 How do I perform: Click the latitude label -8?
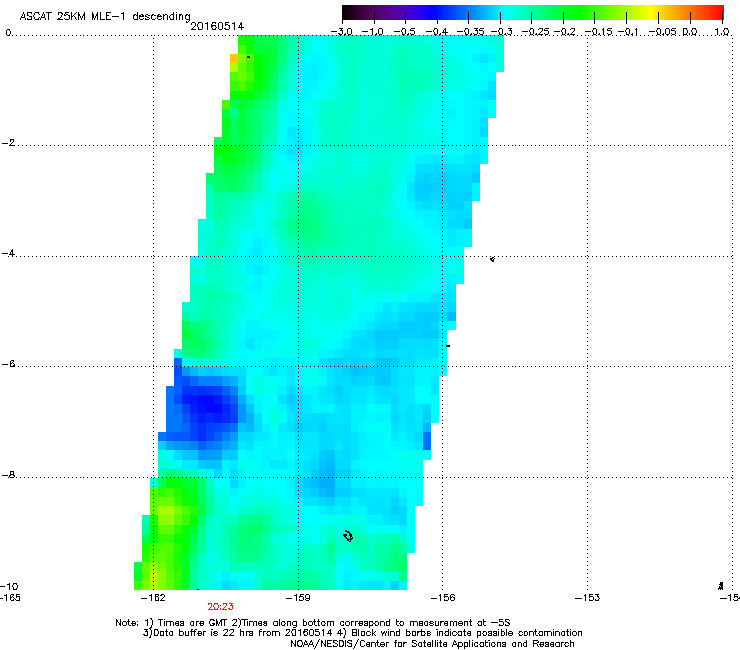(8, 475)
